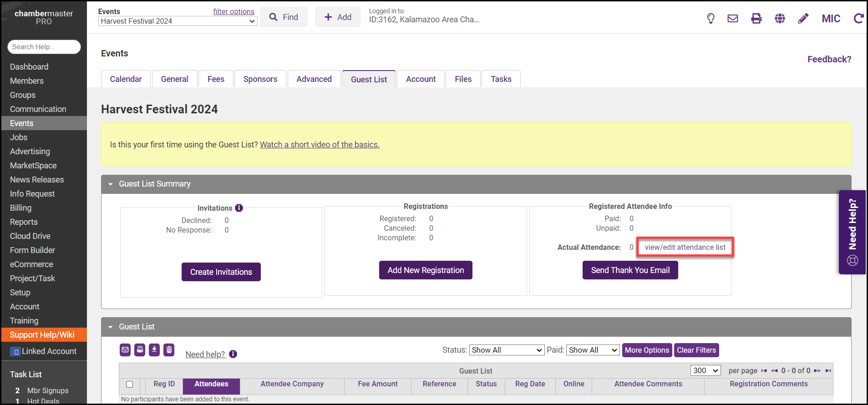
Task: Open the Harvest Festival 2024 event dropdown
Action: pos(178,21)
